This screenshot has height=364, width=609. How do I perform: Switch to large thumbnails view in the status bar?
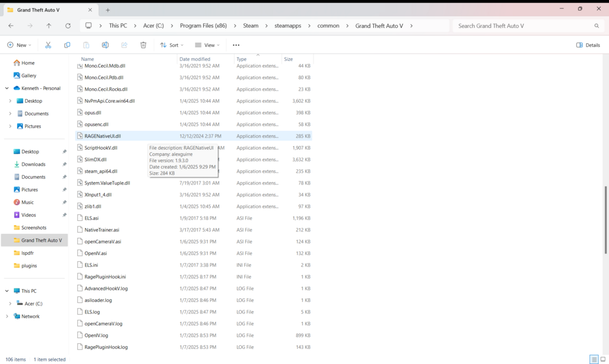tap(604, 359)
